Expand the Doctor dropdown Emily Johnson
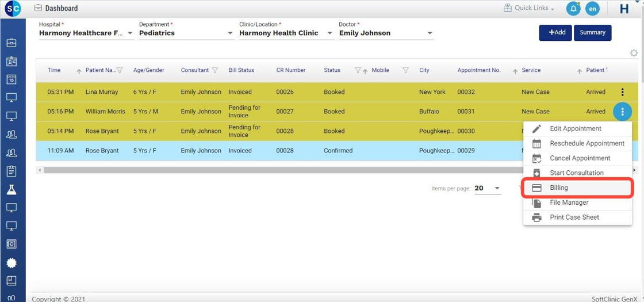Viewport: 644px width, 302px height. point(430,33)
